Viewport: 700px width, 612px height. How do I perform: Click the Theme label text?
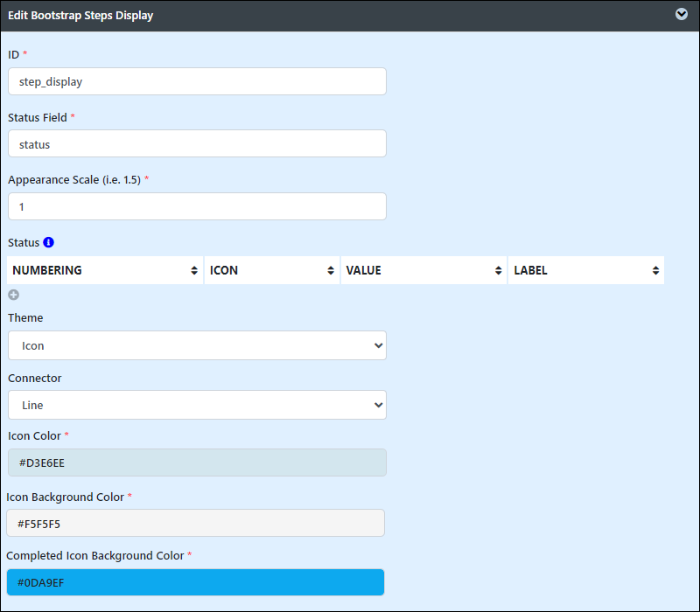coord(25,317)
